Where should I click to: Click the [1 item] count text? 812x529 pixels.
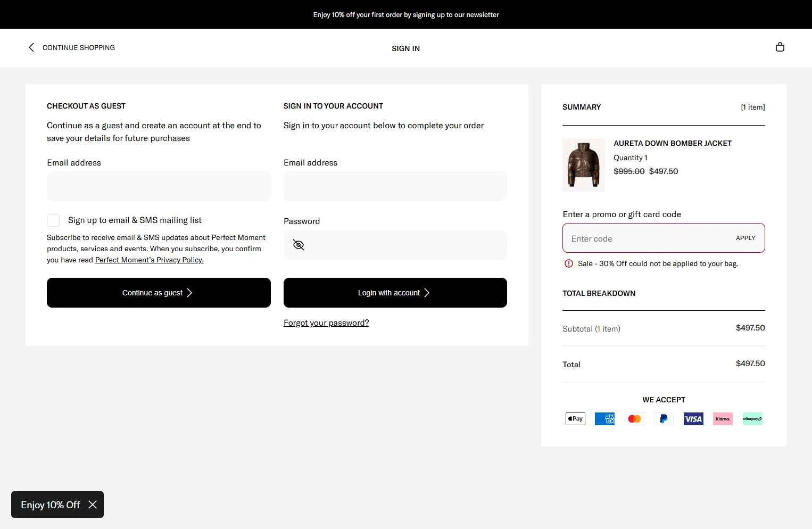753,107
